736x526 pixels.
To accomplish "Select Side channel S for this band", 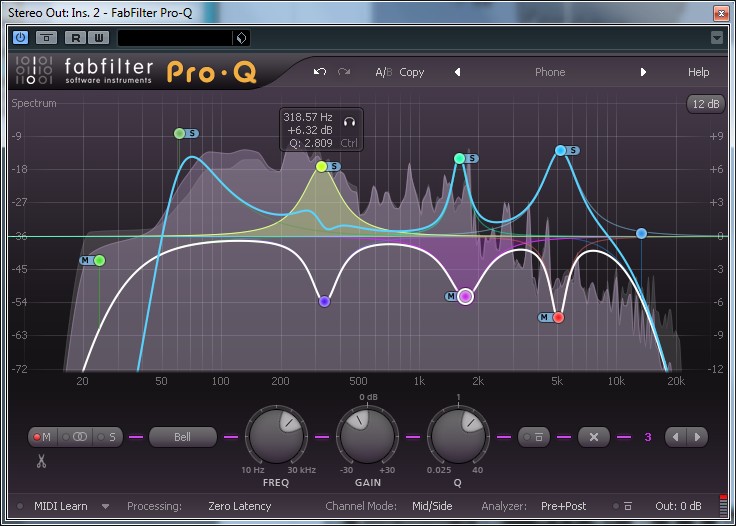I will point(107,437).
